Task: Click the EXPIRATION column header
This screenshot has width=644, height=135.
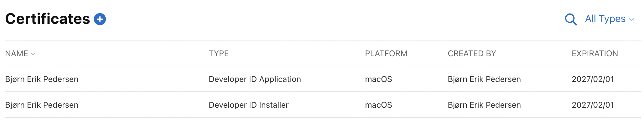Action: pyautogui.click(x=595, y=54)
